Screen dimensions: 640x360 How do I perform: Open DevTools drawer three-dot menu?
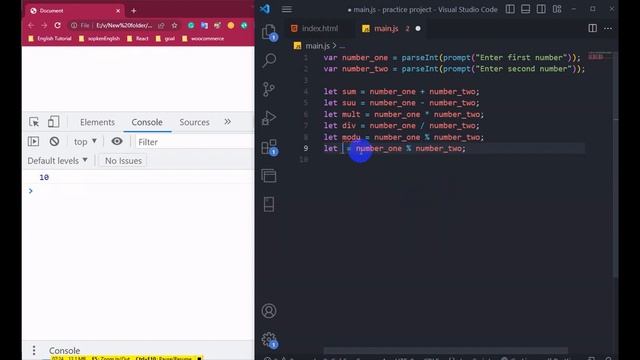coord(34,350)
